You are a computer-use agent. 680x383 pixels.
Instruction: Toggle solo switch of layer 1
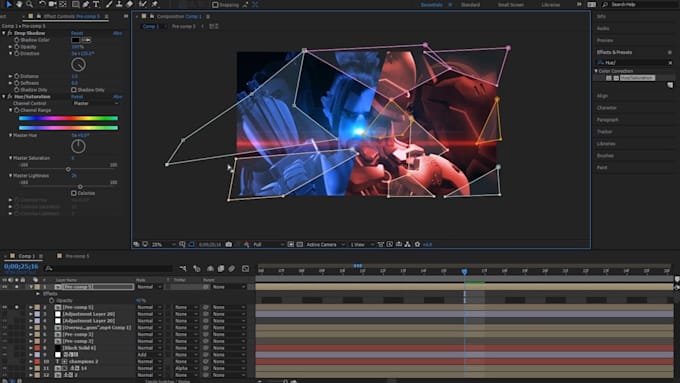(x=17, y=287)
